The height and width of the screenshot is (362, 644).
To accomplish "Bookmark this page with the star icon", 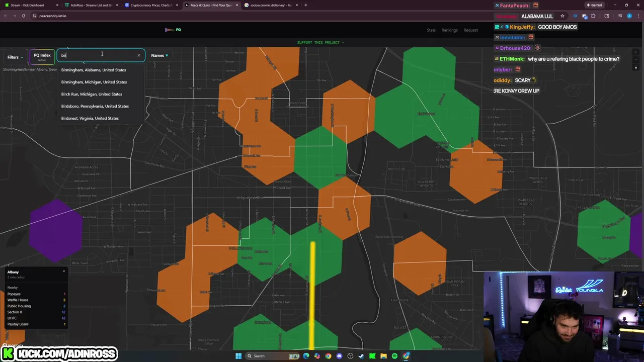I will tap(562, 16).
